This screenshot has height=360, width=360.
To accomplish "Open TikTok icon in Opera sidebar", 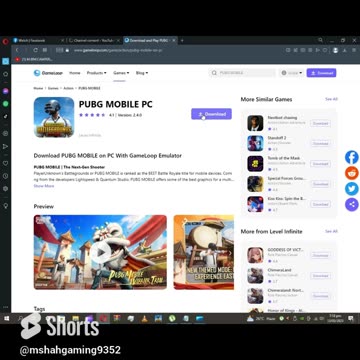I will [x=5, y=116].
